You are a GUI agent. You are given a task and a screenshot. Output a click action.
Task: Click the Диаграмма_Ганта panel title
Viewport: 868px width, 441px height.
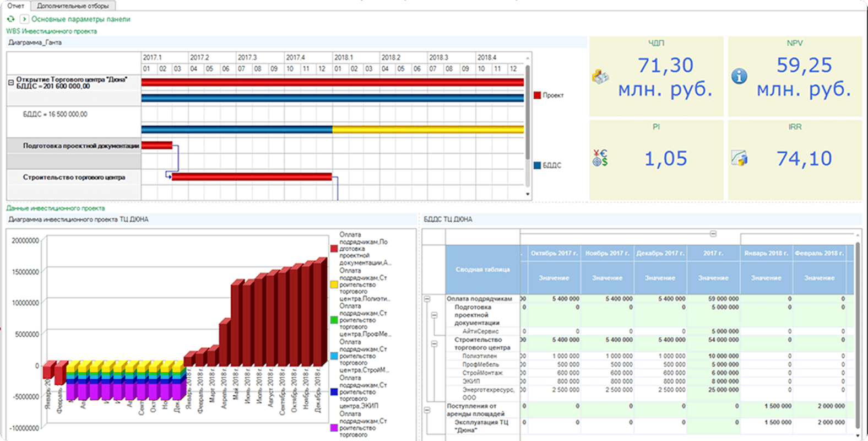[35, 42]
